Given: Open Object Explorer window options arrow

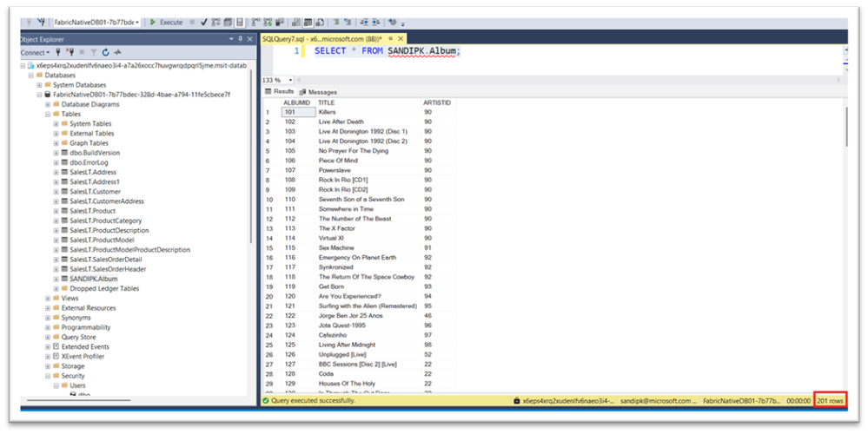Looking at the screenshot, I should tap(231, 39).
